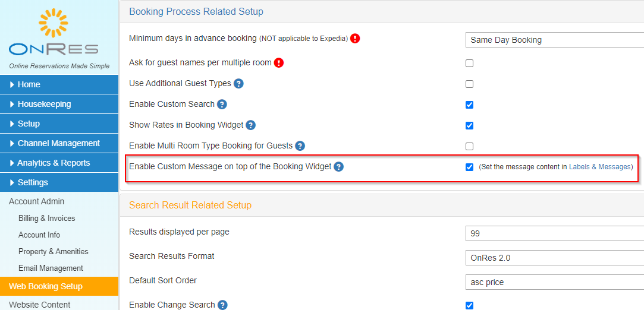Image resolution: width=644 pixels, height=310 pixels.
Task: Open Default Sort Order dropdown showing asc price
Action: [554, 282]
